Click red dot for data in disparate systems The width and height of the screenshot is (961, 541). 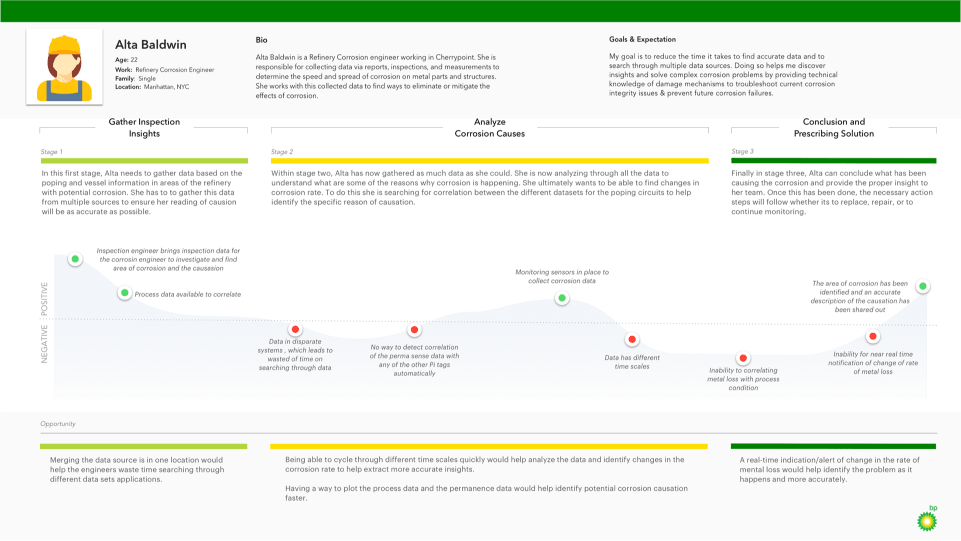(x=295, y=330)
